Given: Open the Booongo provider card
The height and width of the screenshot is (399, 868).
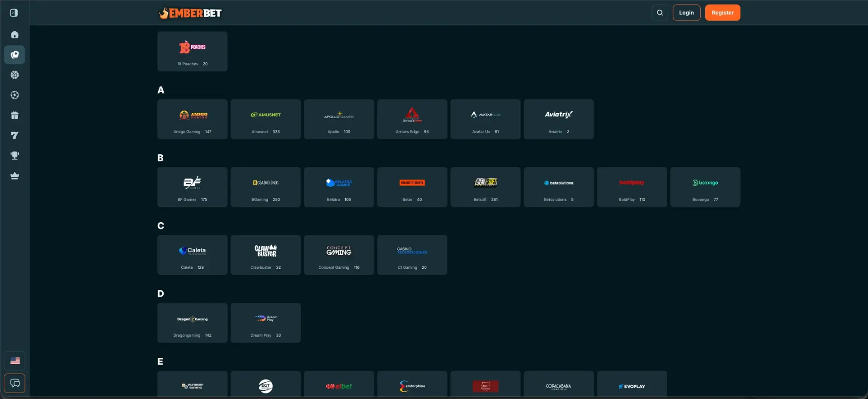Looking at the screenshot, I should (705, 187).
